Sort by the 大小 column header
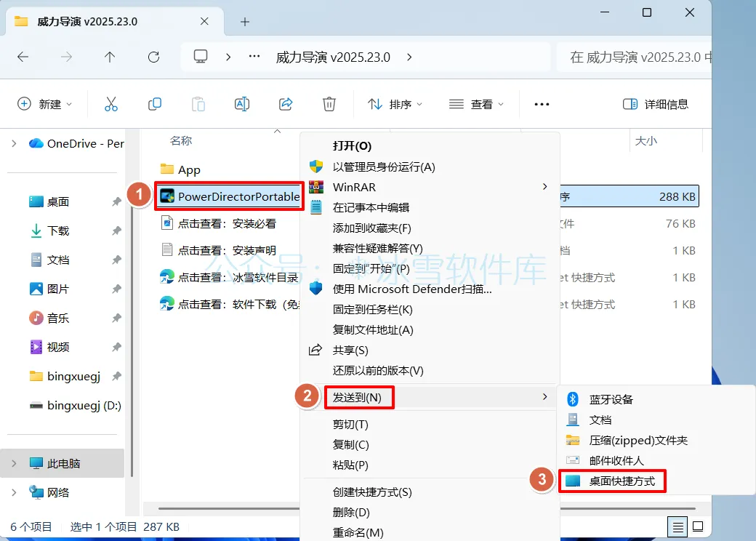Image resolution: width=756 pixels, height=541 pixels. (646, 141)
